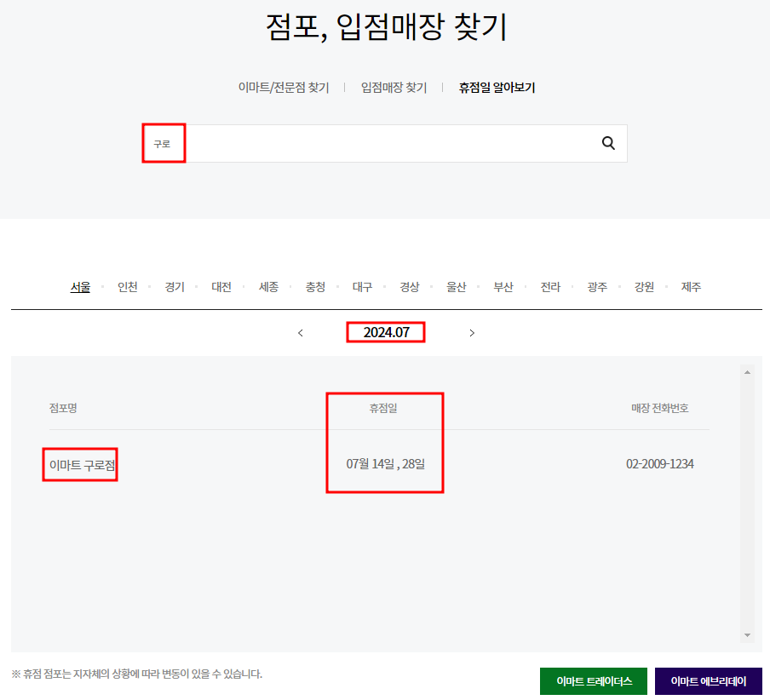Switch to the 경기 region tab
Viewport: 770px width, 700px height.
pos(174,287)
